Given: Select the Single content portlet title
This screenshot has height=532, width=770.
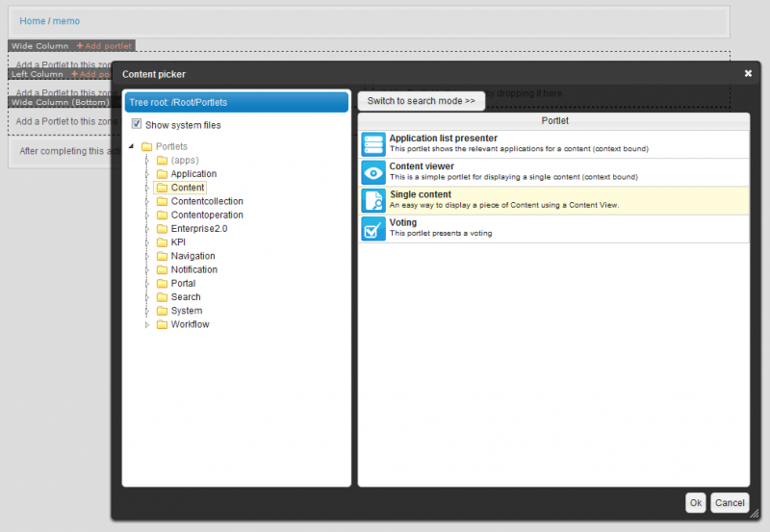Looking at the screenshot, I should pos(421,194).
